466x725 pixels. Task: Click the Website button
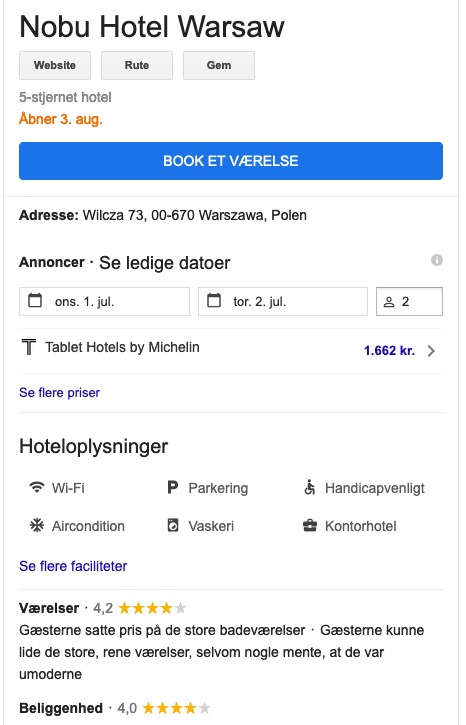coord(55,65)
